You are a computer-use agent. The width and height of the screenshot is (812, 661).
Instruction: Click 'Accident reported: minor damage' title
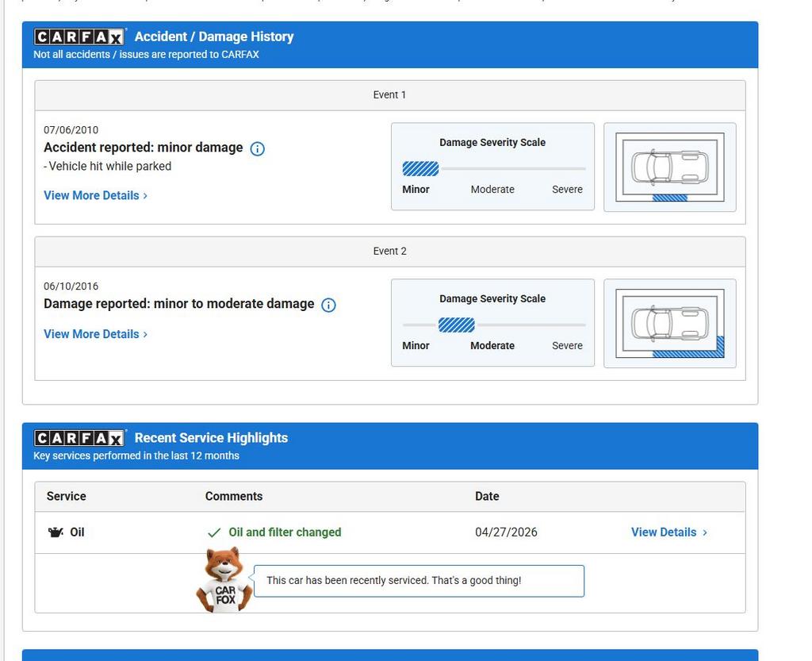[143, 148]
